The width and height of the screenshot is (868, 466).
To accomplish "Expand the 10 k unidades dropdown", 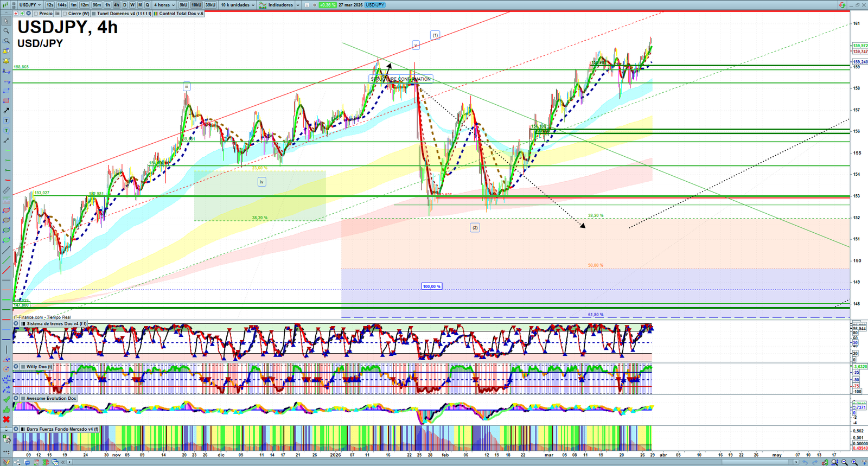I will coord(237,5).
